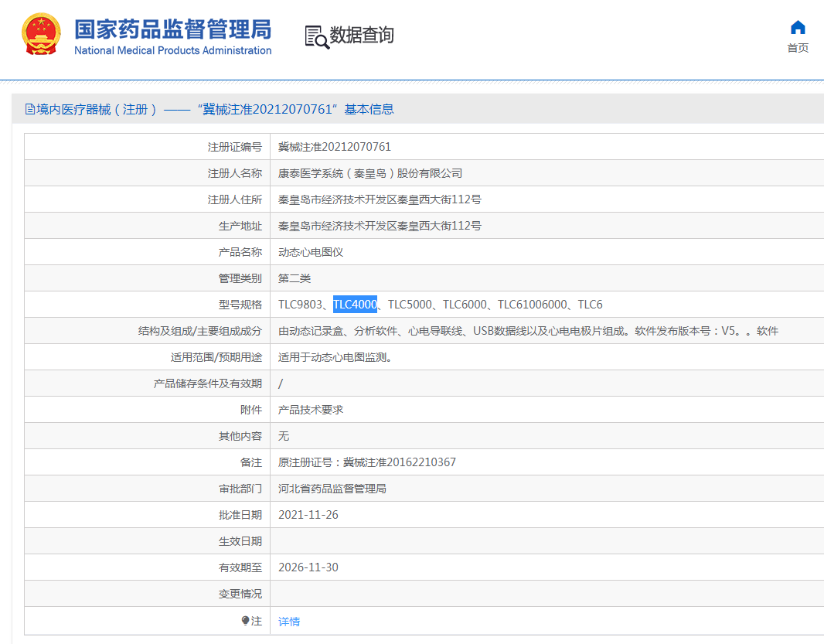Image resolution: width=824 pixels, height=644 pixels.
Task: Go to 首页 home icon
Action: click(798, 27)
